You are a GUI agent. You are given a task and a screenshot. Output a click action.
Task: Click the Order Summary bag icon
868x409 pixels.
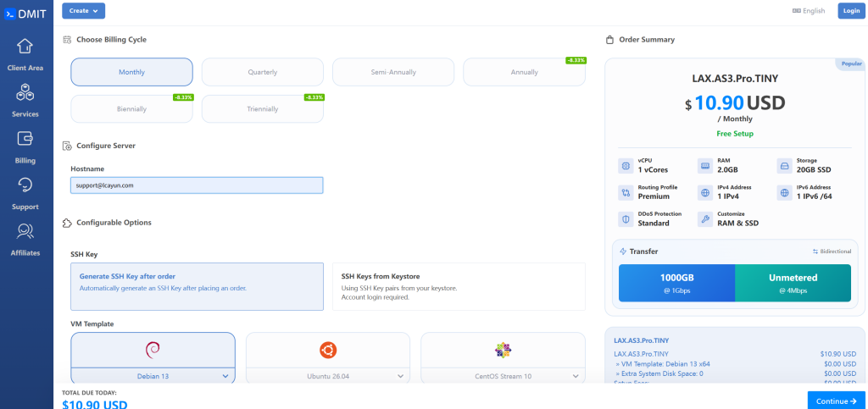609,40
